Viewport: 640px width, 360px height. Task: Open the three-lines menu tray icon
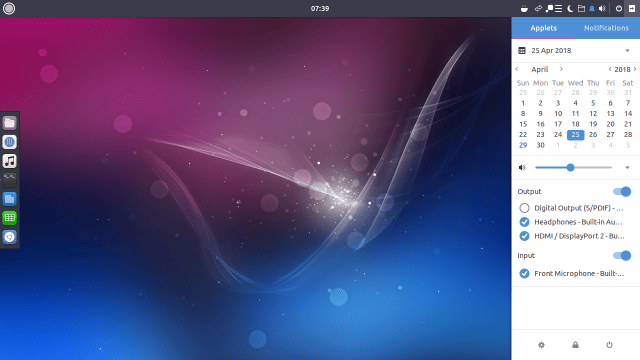(x=558, y=9)
